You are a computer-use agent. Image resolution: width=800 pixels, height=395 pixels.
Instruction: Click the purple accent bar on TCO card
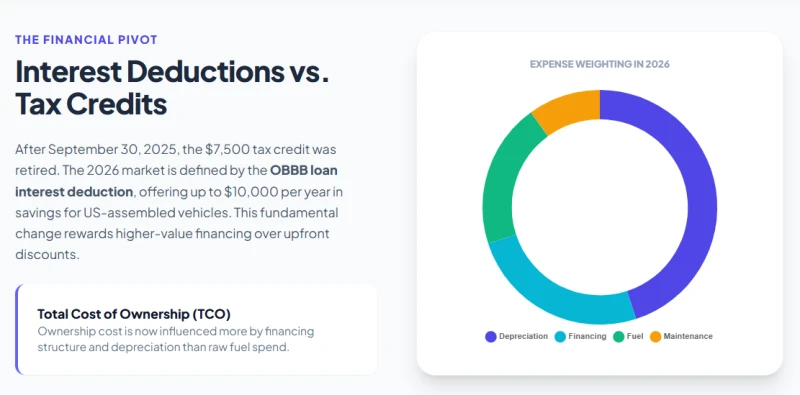[x=17, y=330]
